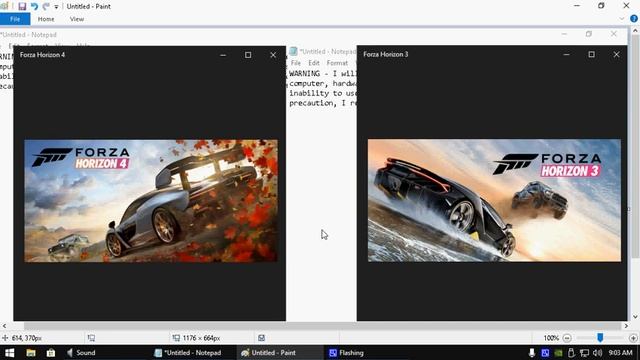
Task: Open File Explorer from the taskbar
Action: pos(31,353)
